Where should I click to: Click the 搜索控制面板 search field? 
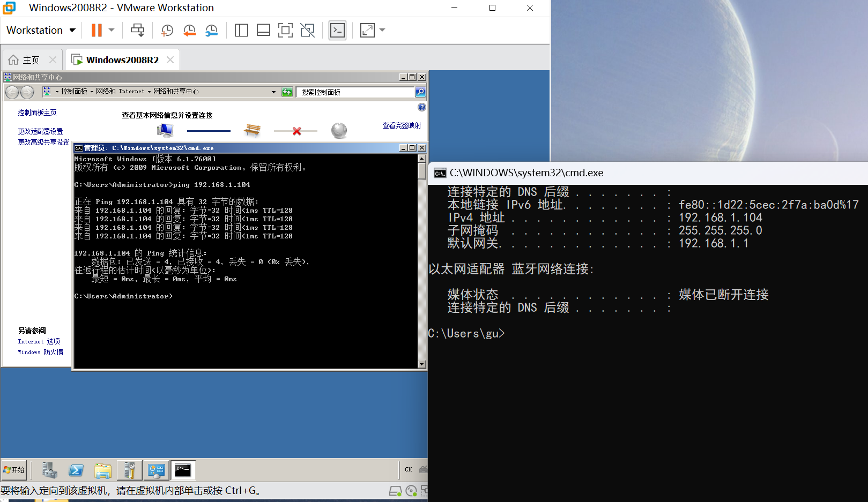(355, 92)
